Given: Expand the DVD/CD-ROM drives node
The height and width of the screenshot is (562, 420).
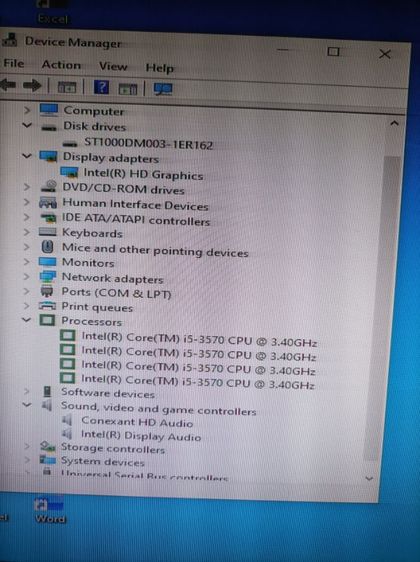Looking at the screenshot, I should point(27,186).
